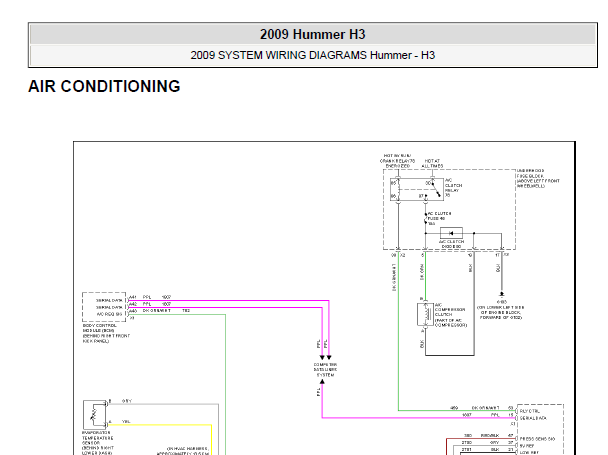608x455 pixels.
Task: Click the A/C clutch fuse 40 symbol
Action: 425,219
